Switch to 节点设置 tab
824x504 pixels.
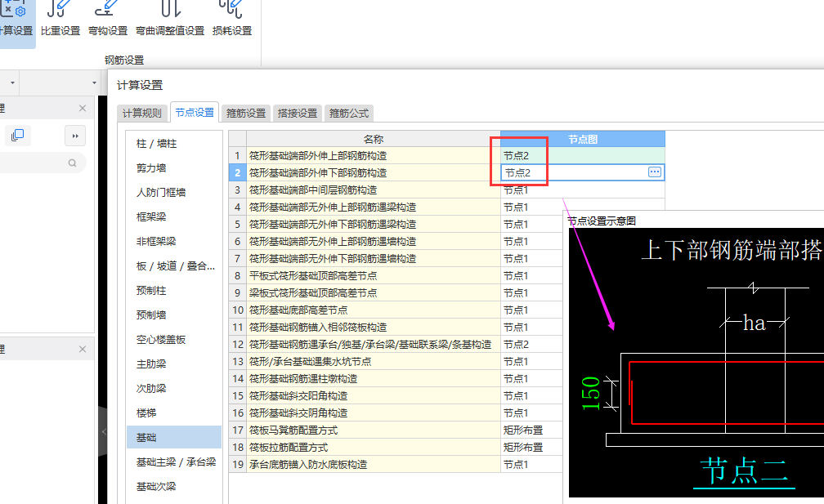(x=195, y=113)
